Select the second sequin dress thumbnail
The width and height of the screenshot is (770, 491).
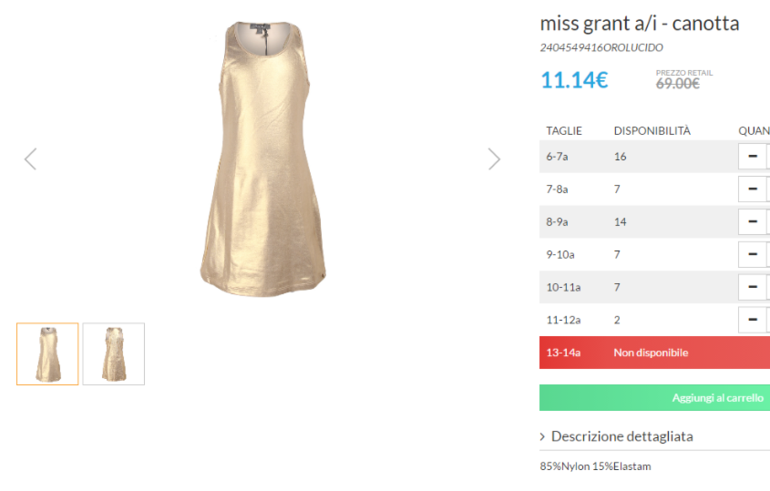coord(114,354)
